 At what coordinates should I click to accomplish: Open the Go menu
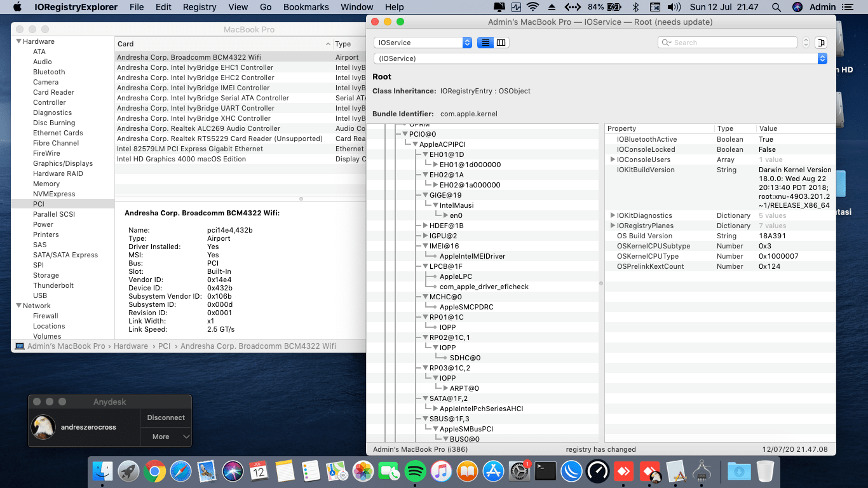266,7
